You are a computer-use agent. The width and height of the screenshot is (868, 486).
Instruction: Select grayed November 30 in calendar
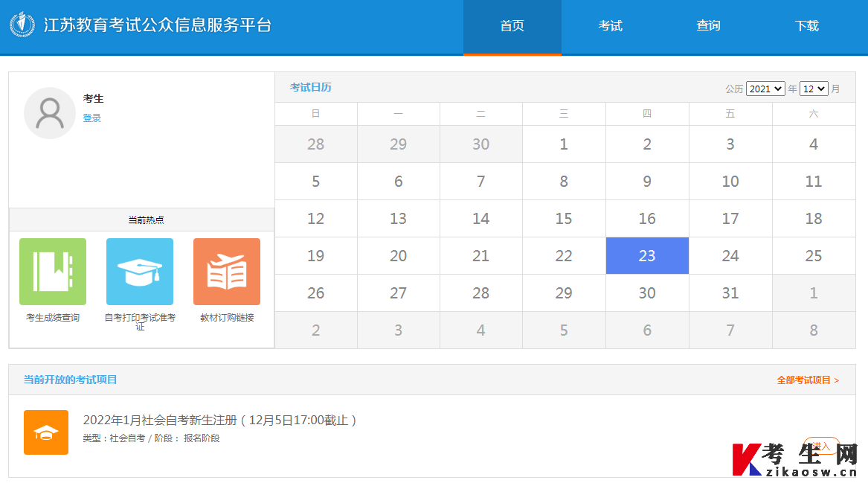pyautogui.click(x=480, y=144)
